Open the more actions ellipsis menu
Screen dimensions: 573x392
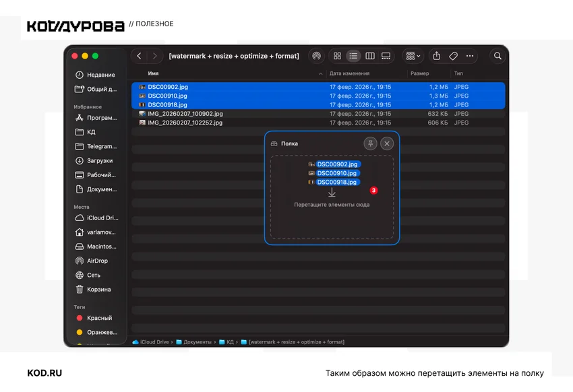pos(470,56)
